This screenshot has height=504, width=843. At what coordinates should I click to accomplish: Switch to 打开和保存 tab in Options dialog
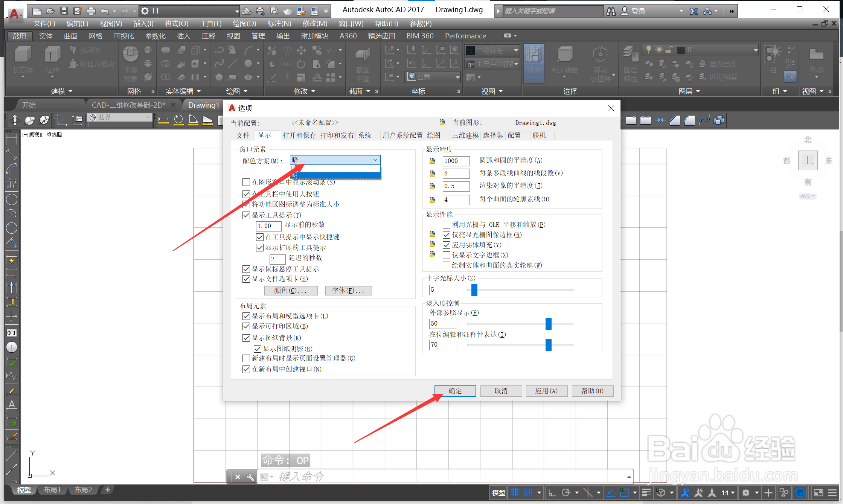pos(299,136)
